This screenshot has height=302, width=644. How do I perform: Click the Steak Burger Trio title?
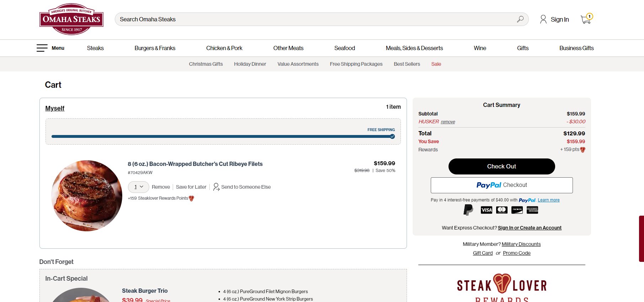[x=145, y=291]
